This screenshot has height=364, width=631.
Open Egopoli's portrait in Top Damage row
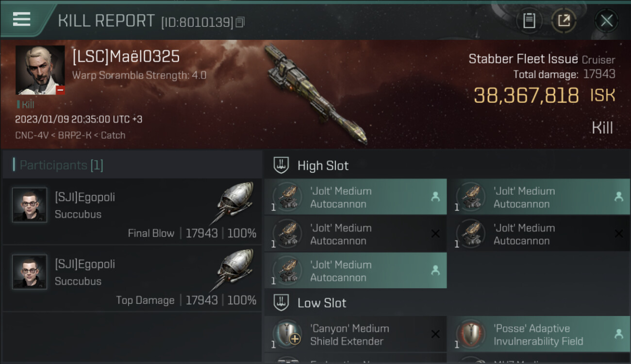click(x=30, y=272)
